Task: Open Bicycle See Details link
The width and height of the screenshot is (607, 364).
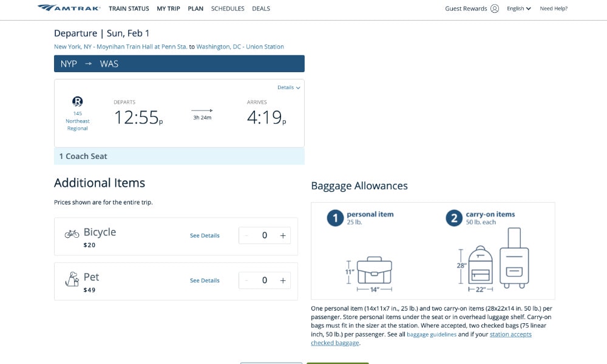Action: pos(205,235)
